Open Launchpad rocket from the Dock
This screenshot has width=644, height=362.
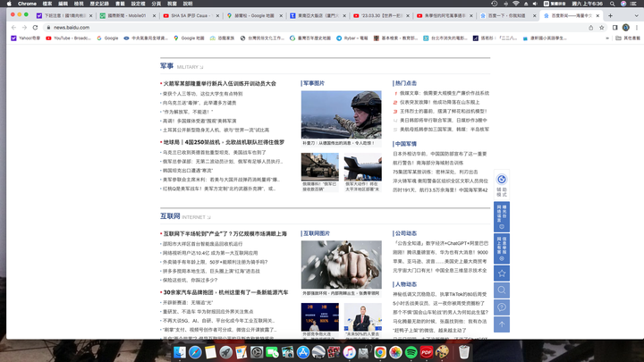coord(226,352)
